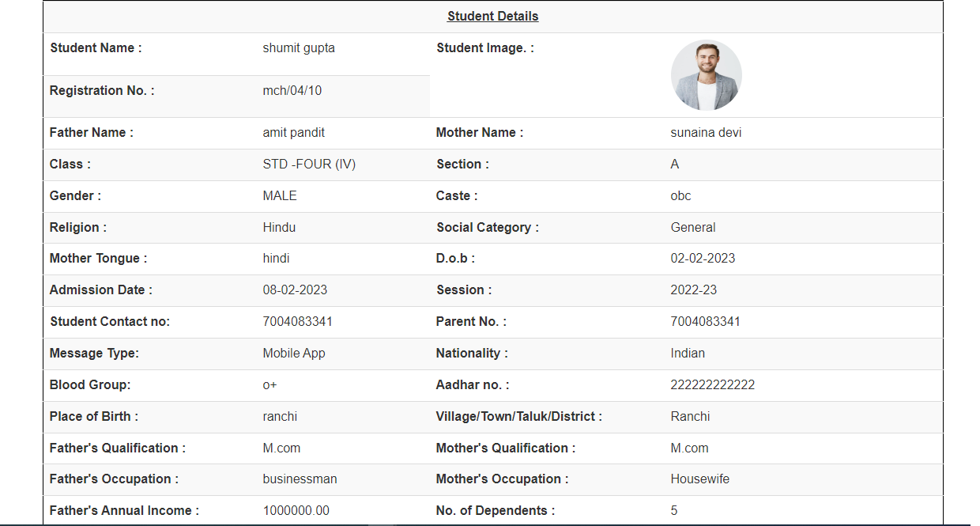Select mother's occupation value Housewife
Viewport: 980px width, 526px height.
pyautogui.click(x=699, y=479)
